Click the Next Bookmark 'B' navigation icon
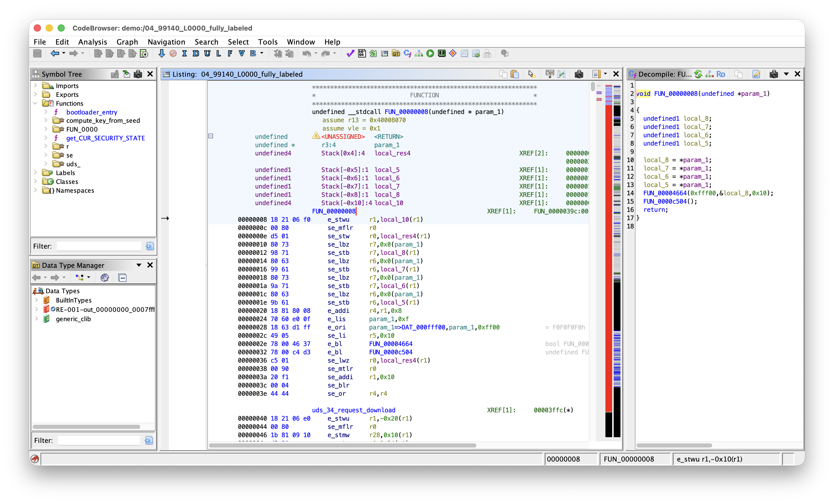This screenshot has width=834, height=504. point(253,53)
